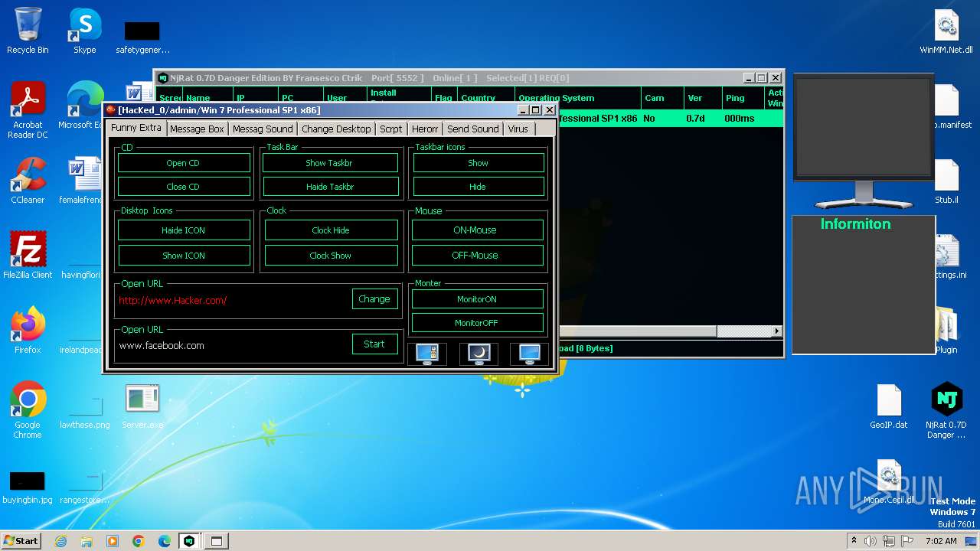980x551 pixels.
Task: Select GeoIP.dat file on desktop
Action: click(889, 406)
